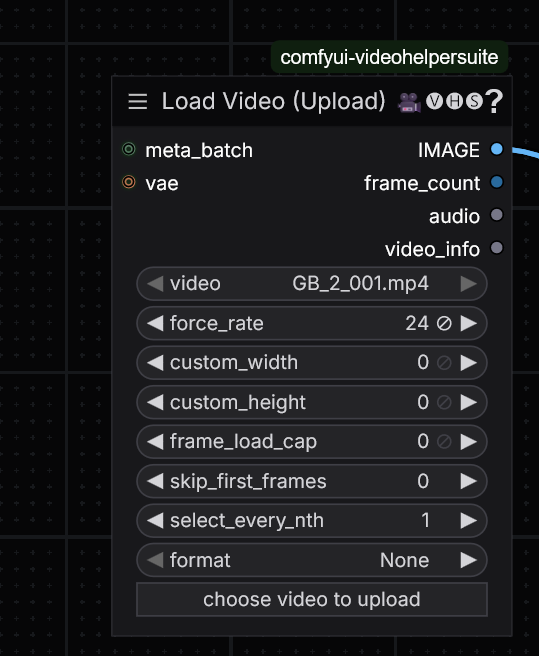Click the custom_width value 0
Image resolution: width=539 pixels, height=656 pixels.
tap(423, 363)
